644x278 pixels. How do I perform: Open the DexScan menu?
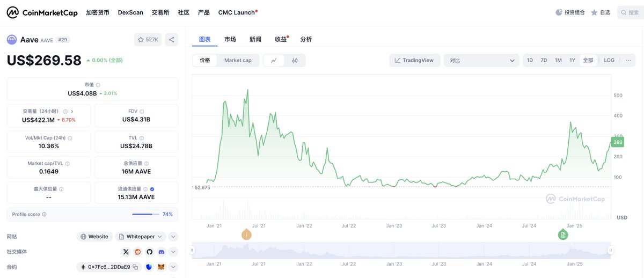point(130,12)
